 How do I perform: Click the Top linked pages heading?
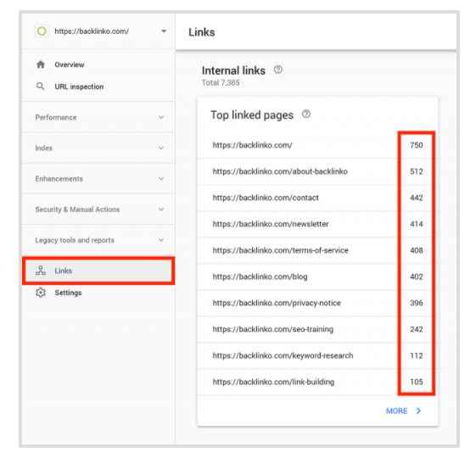click(x=252, y=115)
